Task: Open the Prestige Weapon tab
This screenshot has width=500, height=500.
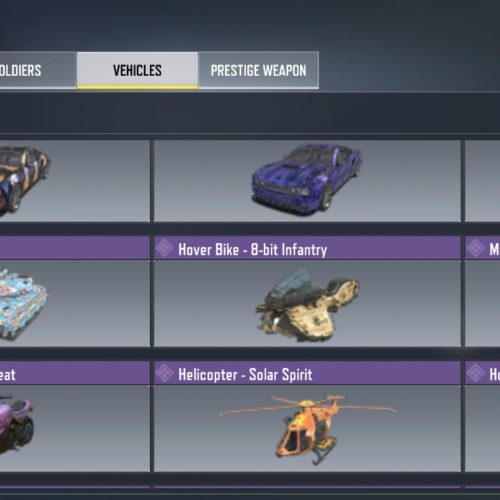Action: point(258,70)
